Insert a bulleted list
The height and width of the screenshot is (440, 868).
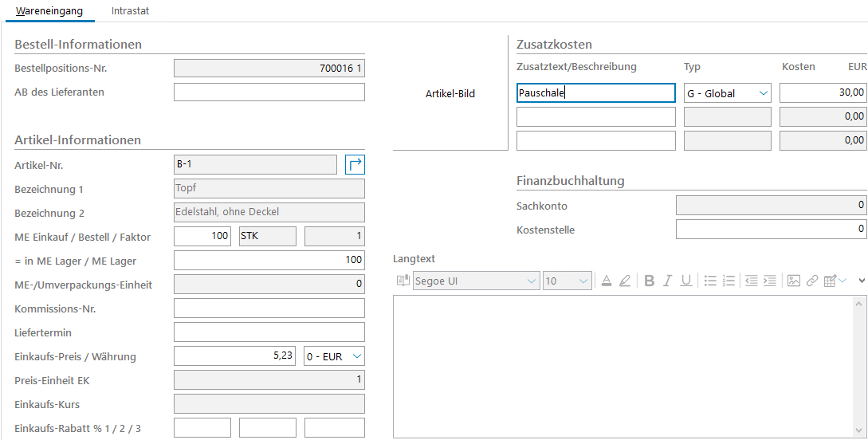[x=710, y=281]
